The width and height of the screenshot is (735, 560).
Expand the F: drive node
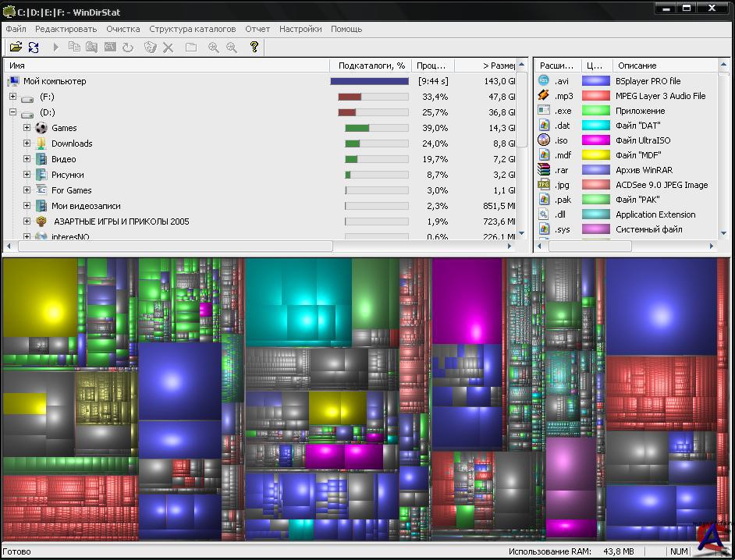click(x=12, y=97)
